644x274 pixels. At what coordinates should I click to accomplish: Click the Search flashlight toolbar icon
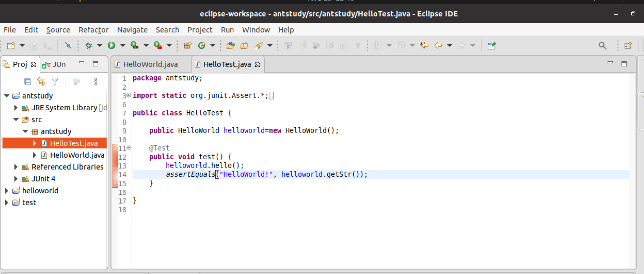tap(259, 45)
